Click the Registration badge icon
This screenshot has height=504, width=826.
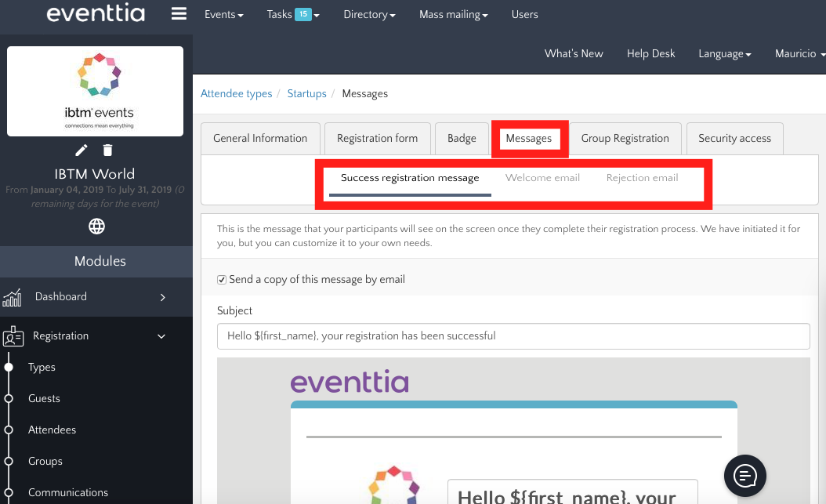click(13, 336)
